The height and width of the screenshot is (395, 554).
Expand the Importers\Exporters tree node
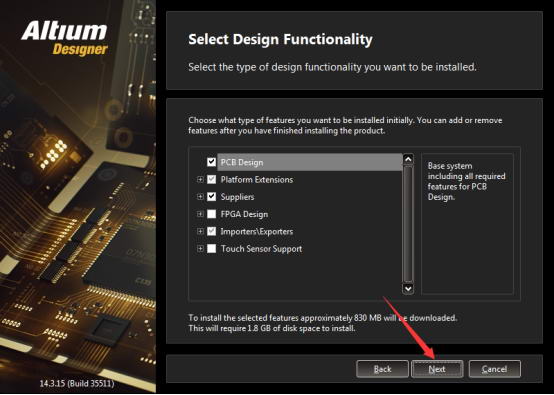(x=200, y=231)
